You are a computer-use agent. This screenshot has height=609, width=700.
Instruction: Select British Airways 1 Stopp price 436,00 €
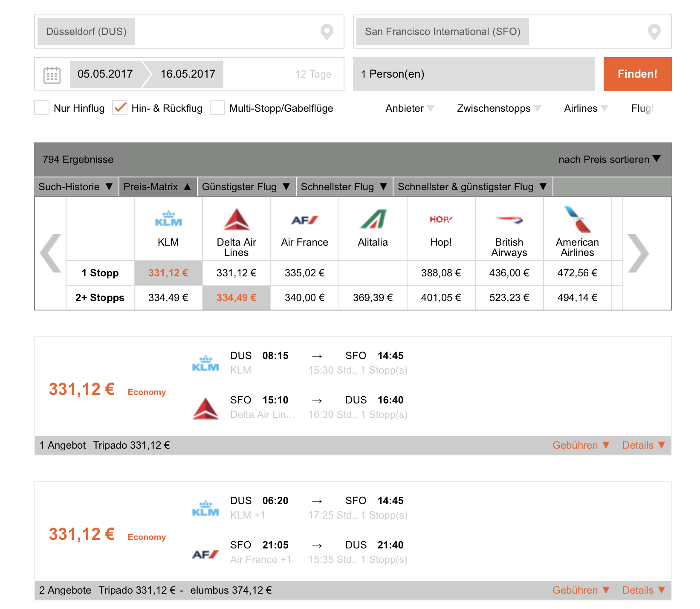[509, 273]
